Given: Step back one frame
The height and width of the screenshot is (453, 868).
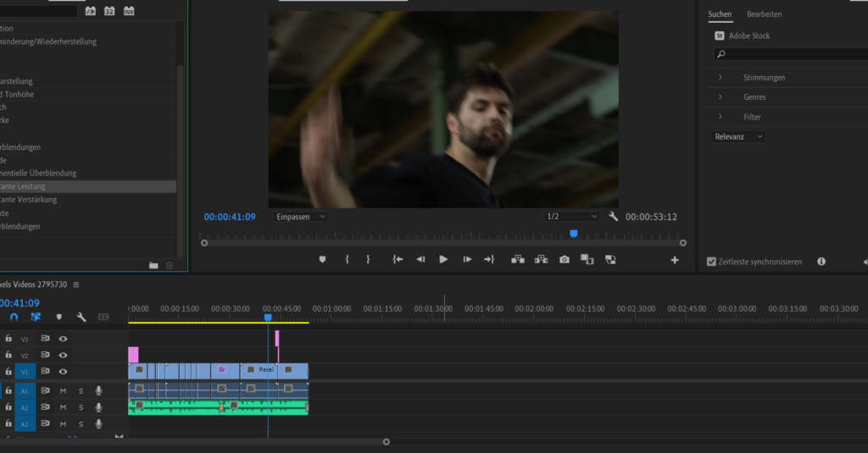Looking at the screenshot, I should click(x=420, y=260).
